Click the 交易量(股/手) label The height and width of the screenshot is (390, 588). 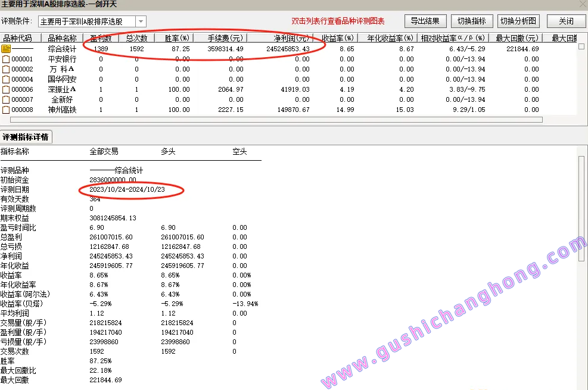(x=24, y=323)
